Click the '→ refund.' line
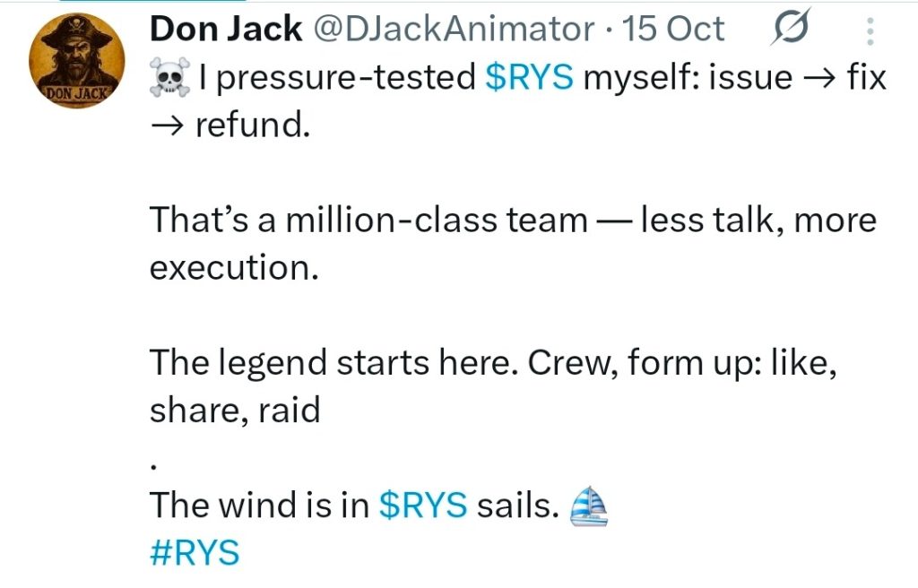This screenshot has width=918, height=588. click(229, 125)
